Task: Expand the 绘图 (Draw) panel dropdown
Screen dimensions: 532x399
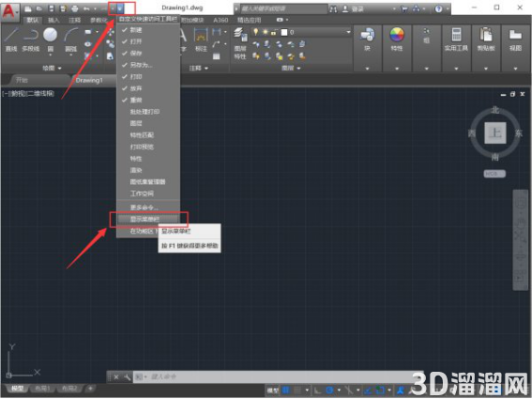Action: 52,69
